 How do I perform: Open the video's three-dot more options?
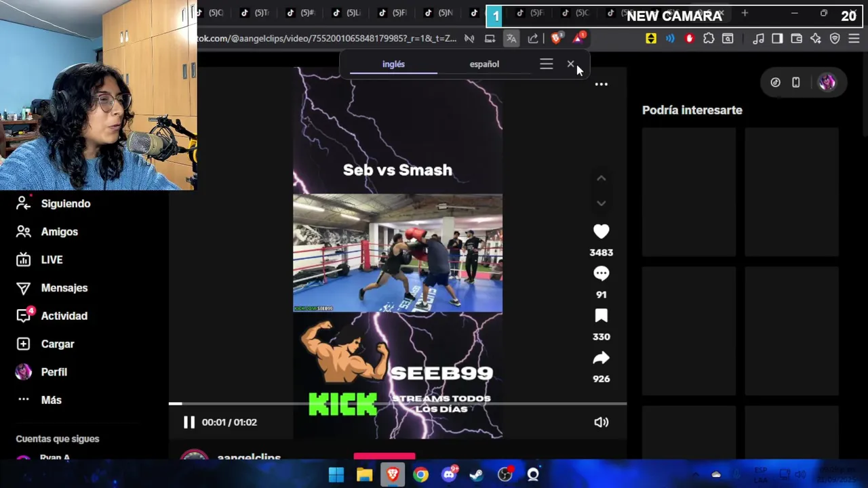[x=601, y=85]
